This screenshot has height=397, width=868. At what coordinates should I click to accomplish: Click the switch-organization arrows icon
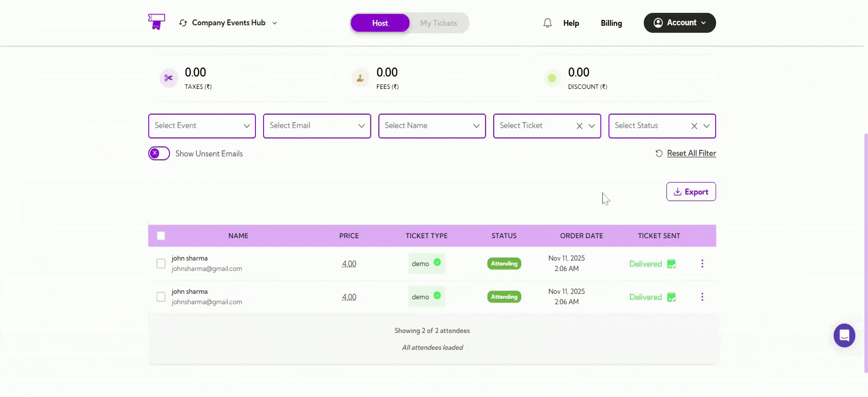coord(183,23)
